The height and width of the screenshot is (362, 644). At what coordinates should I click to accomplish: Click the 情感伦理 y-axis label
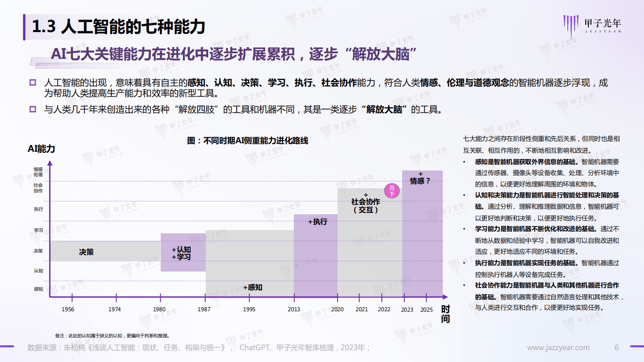tap(38, 172)
